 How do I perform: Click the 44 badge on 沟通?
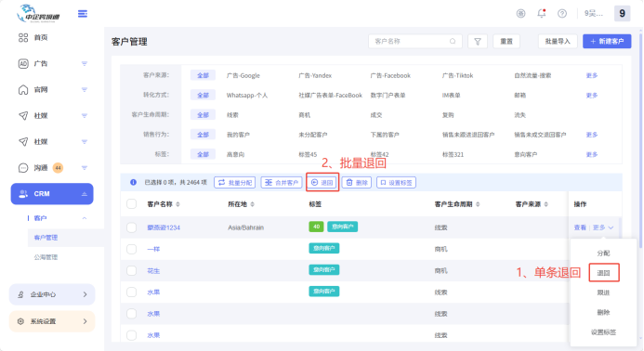click(58, 168)
